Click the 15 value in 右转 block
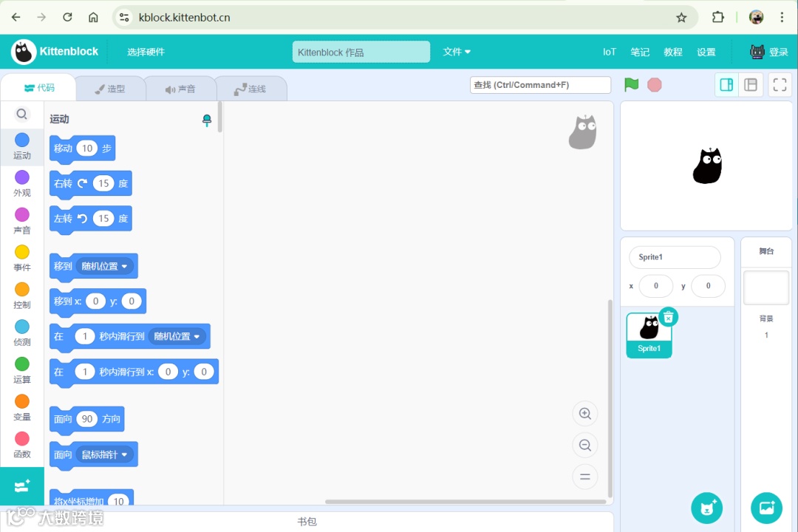The height and width of the screenshot is (532, 798). click(103, 183)
